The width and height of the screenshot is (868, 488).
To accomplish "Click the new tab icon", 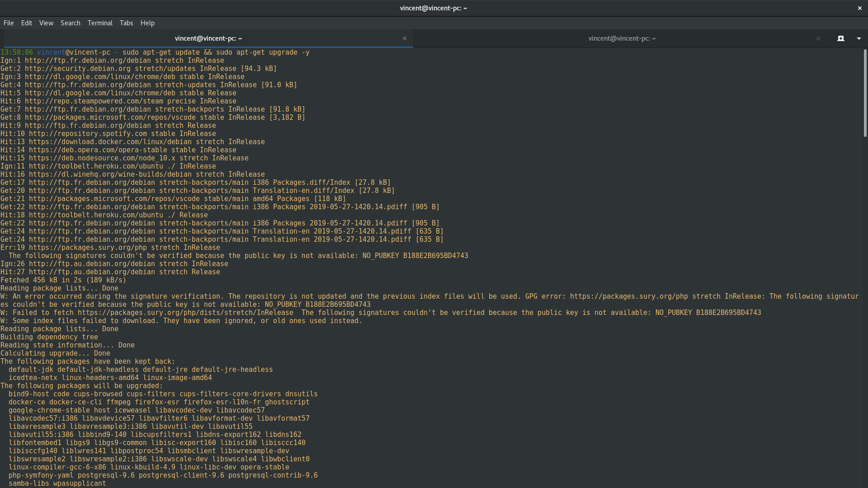I will pos(841,38).
